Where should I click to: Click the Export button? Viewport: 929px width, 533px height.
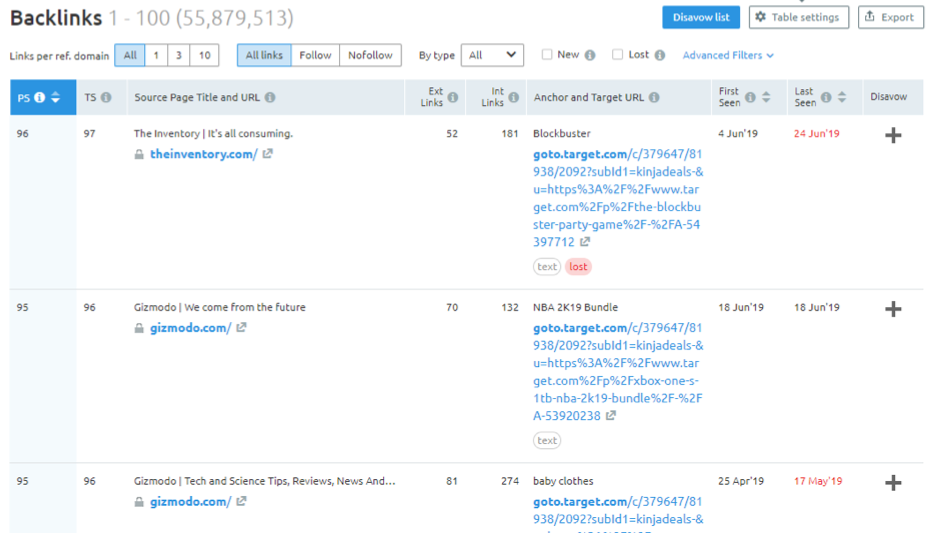[x=890, y=17]
